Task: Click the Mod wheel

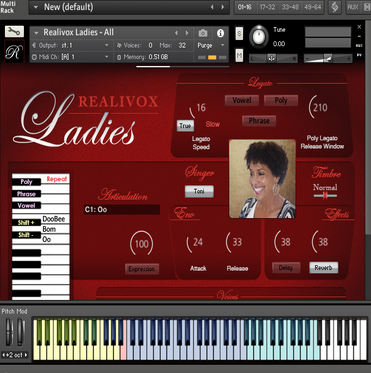Action: (x=21, y=332)
